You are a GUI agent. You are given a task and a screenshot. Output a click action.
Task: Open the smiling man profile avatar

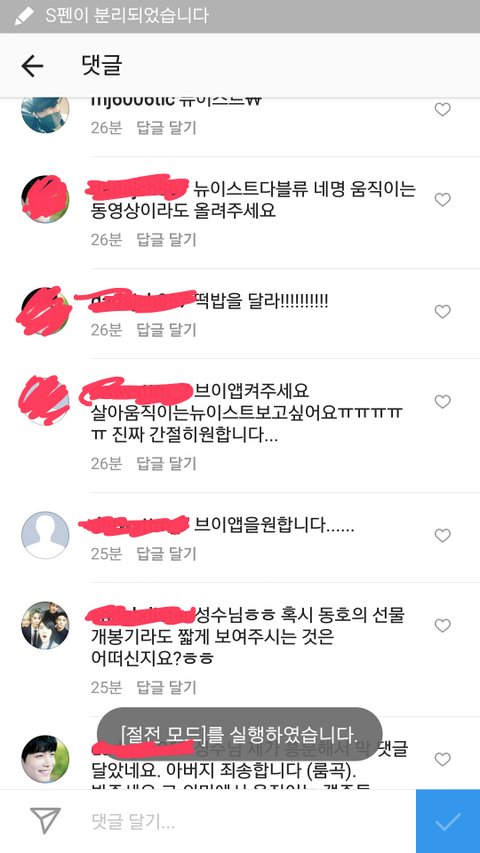click(x=45, y=759)
